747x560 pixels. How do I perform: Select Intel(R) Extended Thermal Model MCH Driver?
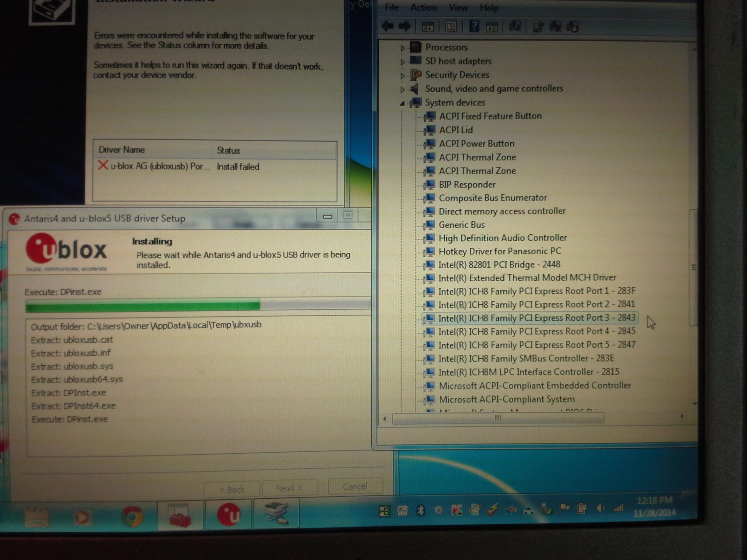click(527, 278)
